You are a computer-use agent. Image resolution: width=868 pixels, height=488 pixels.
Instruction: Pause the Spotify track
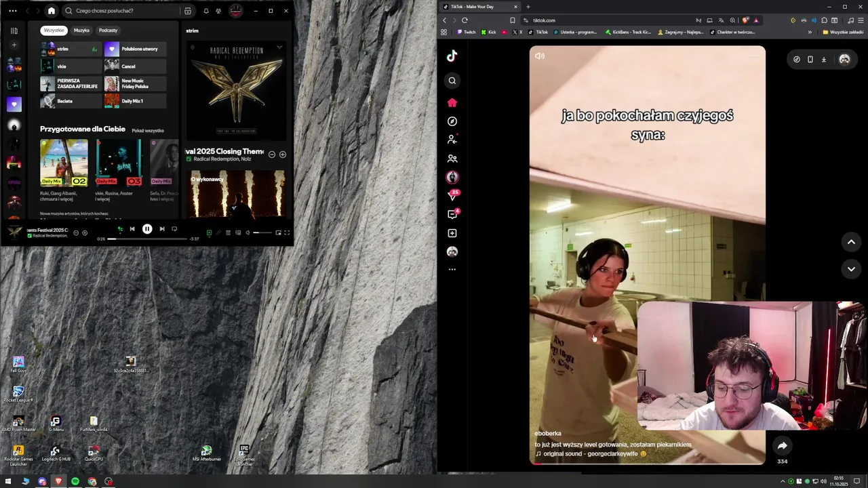147,229
